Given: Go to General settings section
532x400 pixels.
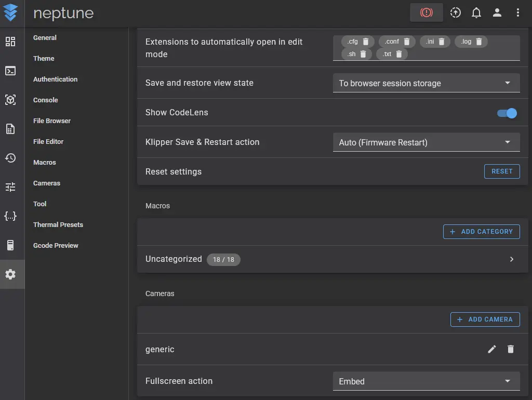Looking at the screenshot, I should pyautogui.click(x=45, y=37).
